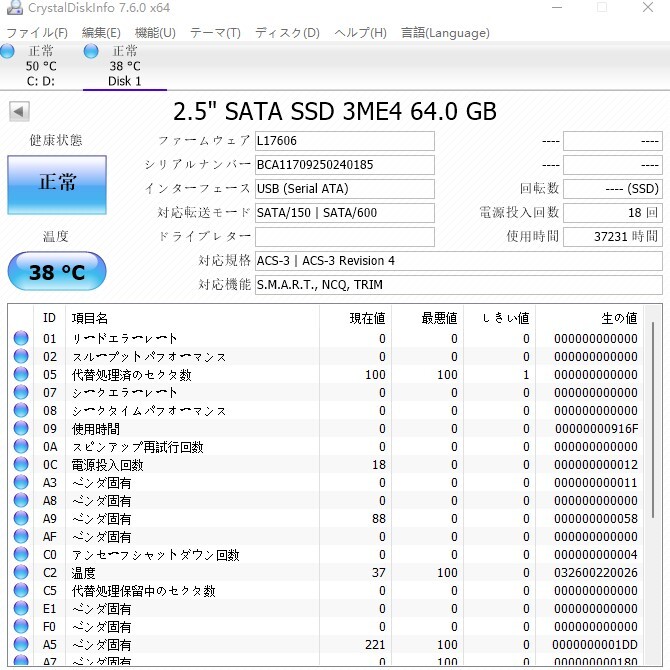Open the テーマ(T) menu
The height and width of the screenshot is (670, 670).
(215, 33)
